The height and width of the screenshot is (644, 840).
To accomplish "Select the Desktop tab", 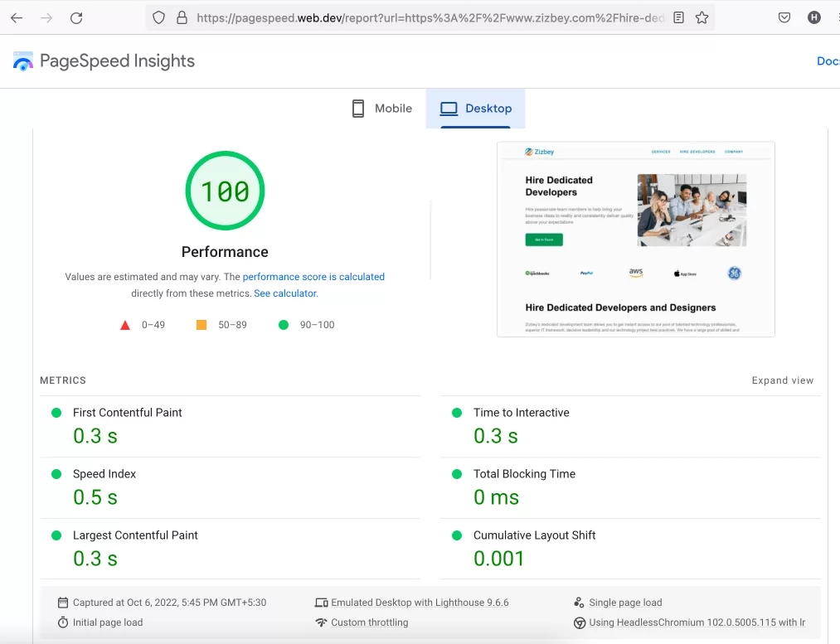I will (475, 109).
